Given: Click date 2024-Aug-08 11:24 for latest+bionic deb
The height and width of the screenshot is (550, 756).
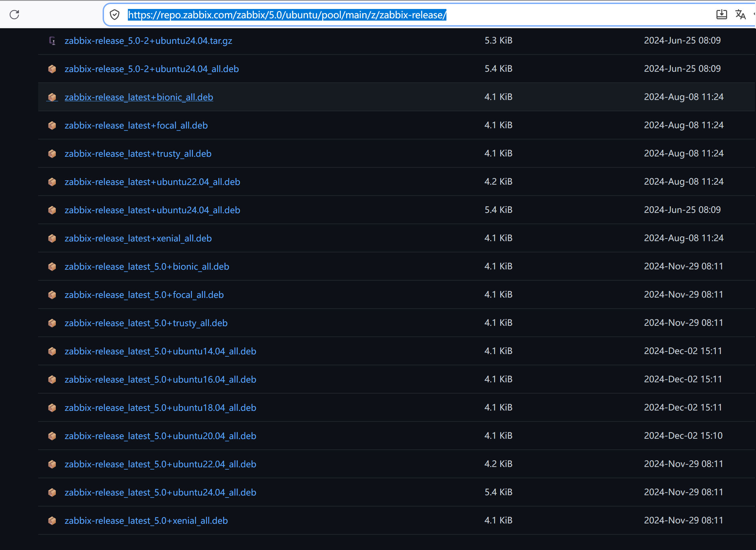Looking at the screenshot, I should (x=684, y=97).
